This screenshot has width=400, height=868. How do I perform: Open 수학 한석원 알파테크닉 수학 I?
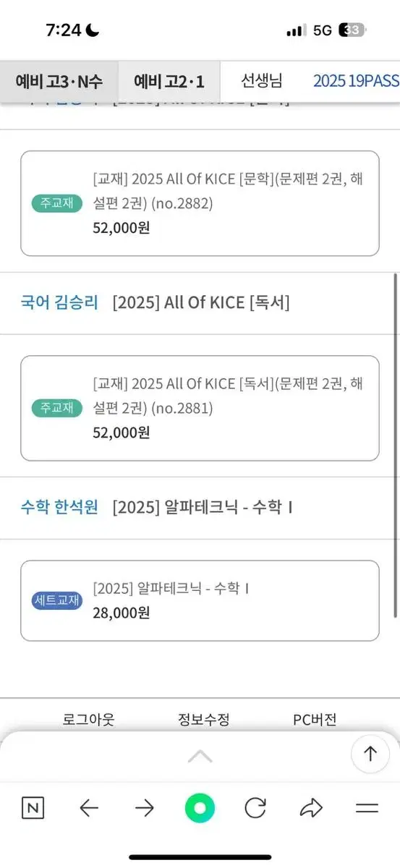point(200,508)
